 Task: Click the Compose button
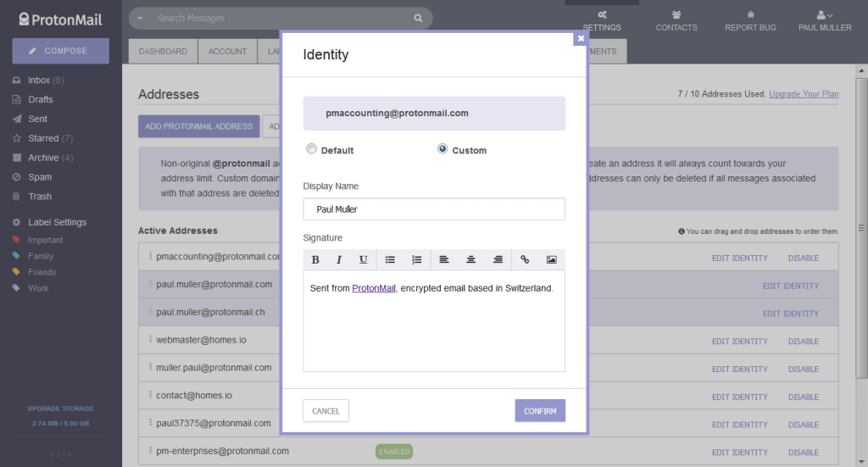[60, 51]
